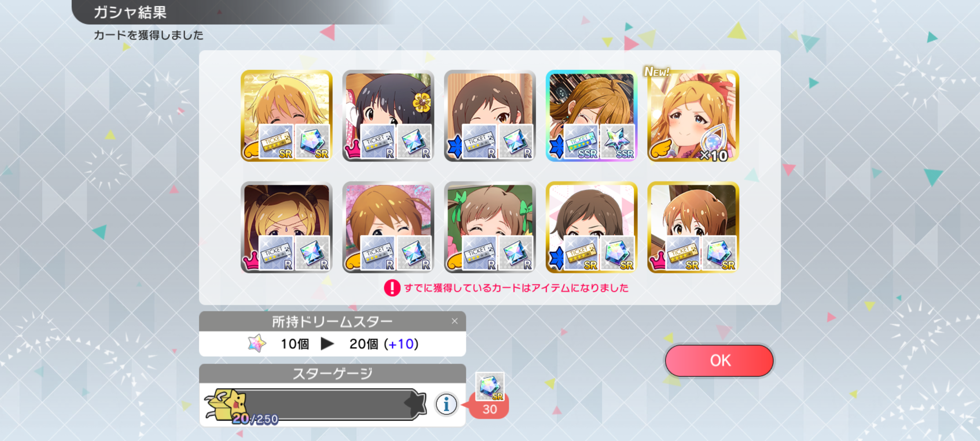Select the blonde girl SR card in top row
The image size is (980, 441).
click(x=286, y=116)
